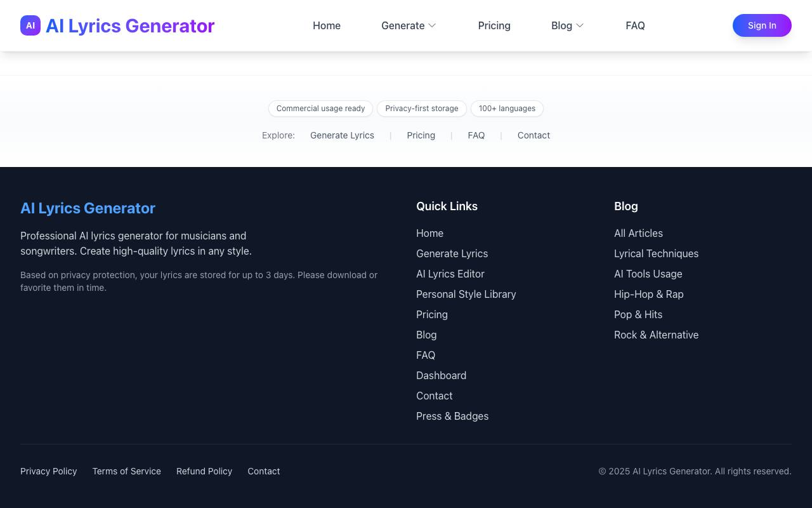Open AI Lyrics Editor under Quick Links

click(450, 274)
